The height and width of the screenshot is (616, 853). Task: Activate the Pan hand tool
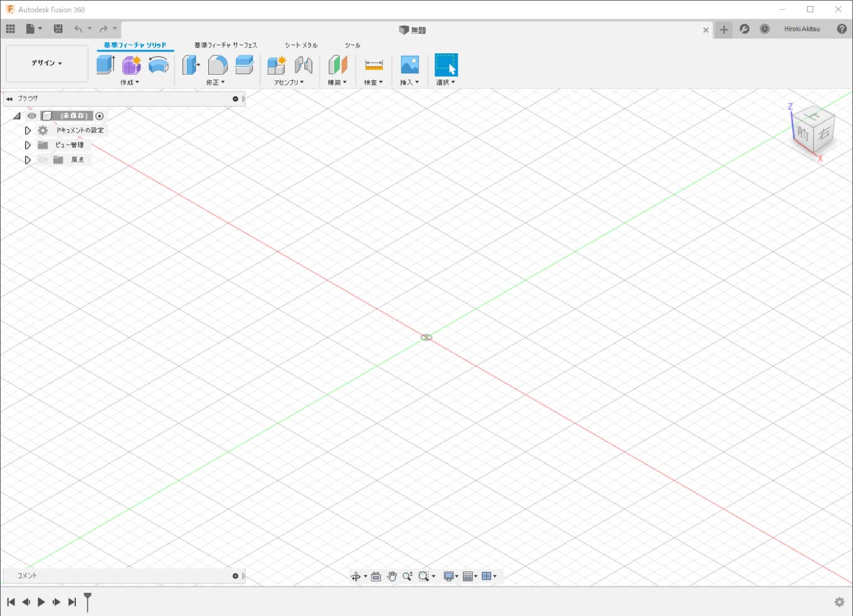coord(392,576)
